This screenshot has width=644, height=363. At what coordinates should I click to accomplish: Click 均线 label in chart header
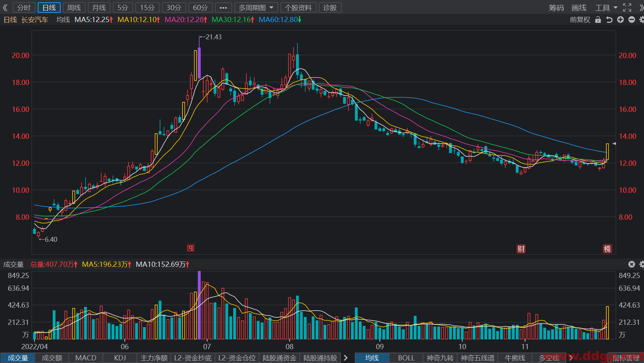pyautogui.click(x=63, y=19)
